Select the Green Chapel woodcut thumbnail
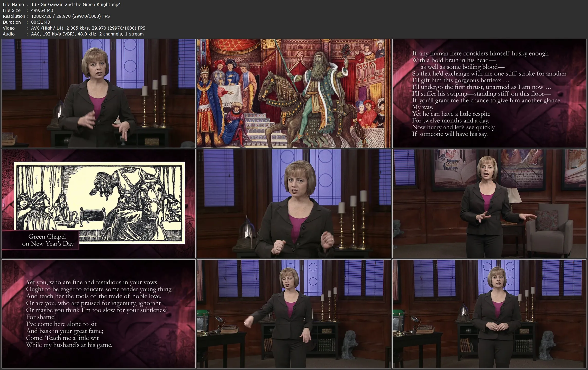This screenshot has height=370, width=588. click(98, 204)
